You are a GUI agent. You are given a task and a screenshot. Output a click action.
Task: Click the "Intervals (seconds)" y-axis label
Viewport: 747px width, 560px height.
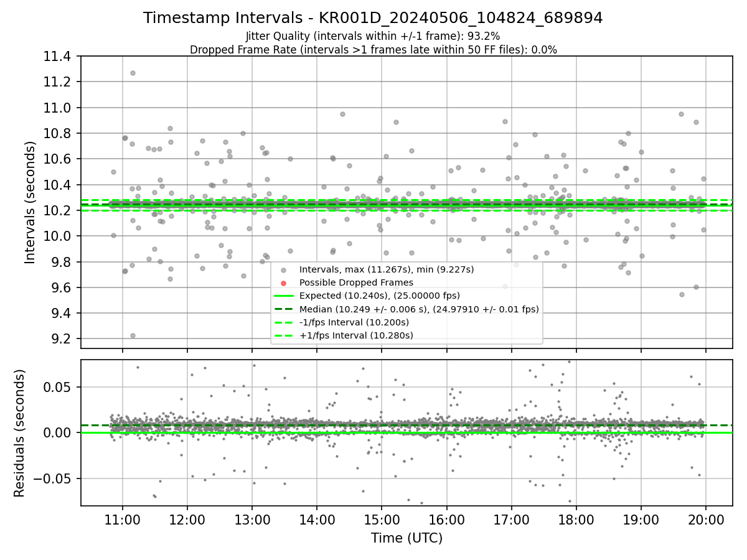(31, 202)
